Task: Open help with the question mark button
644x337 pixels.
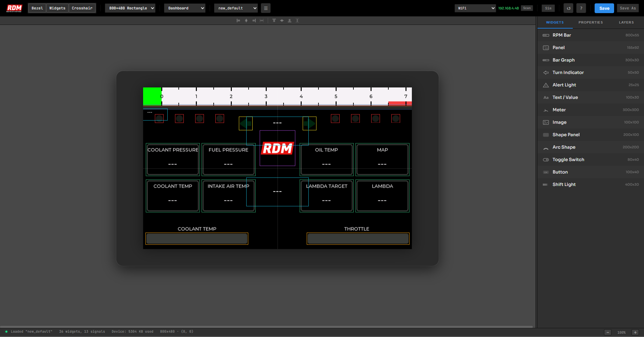Action: click(581, 8)
